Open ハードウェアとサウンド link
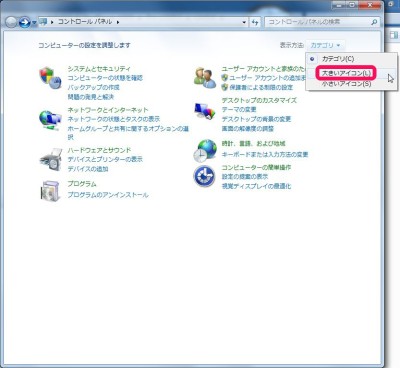The width and height of the screenshot is (400, 368). [x=99, y=150]
